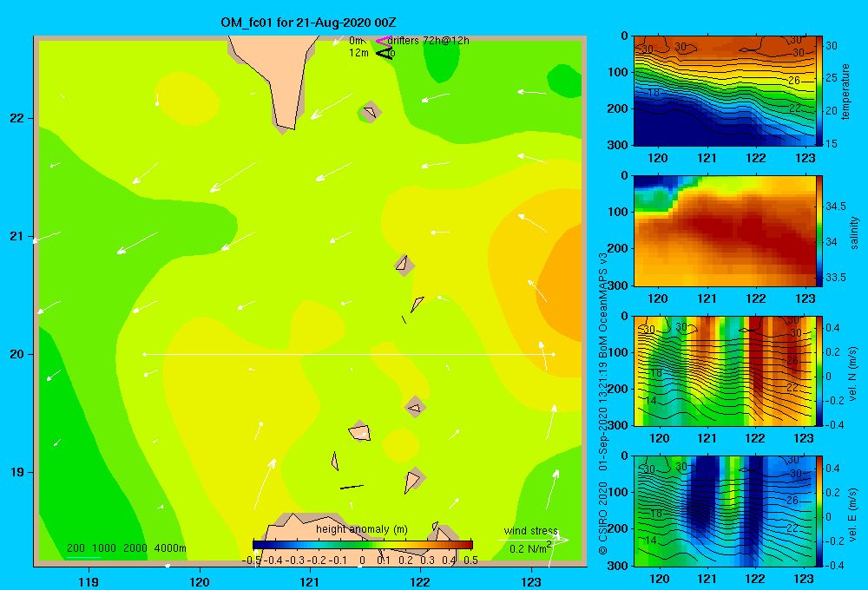Click the "0.5" tick on height anomaly bar
The height and width of the screenshot is (590, 868).
point(471,560)
